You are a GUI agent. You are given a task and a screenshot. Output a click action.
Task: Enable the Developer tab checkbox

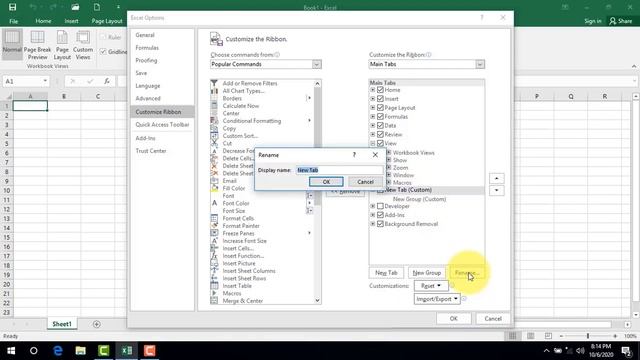[x=380, y=206]
